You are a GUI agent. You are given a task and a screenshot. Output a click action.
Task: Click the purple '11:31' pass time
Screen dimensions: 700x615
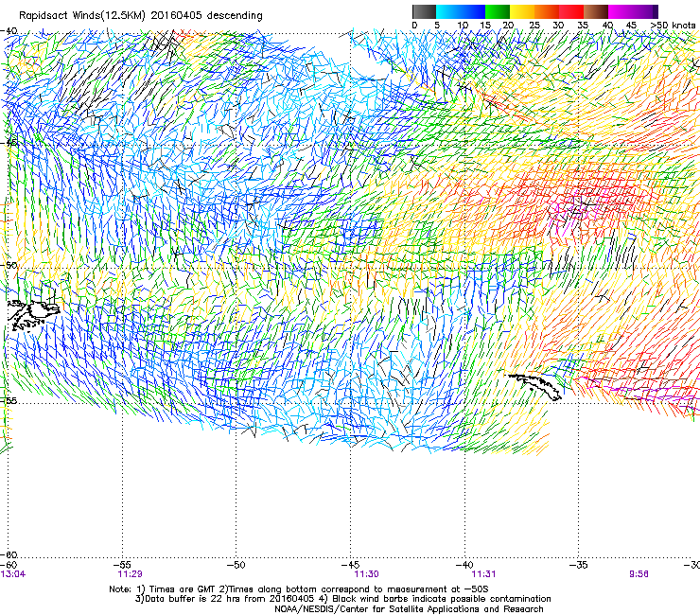[483, 574]
